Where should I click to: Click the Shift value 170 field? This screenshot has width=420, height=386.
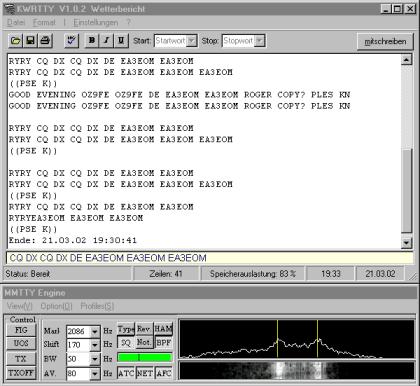(78, 345)
